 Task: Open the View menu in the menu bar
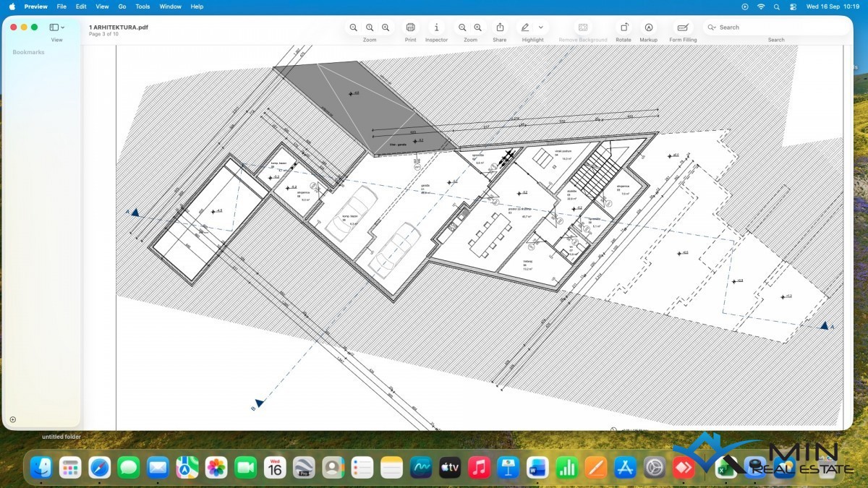point(102,7)
